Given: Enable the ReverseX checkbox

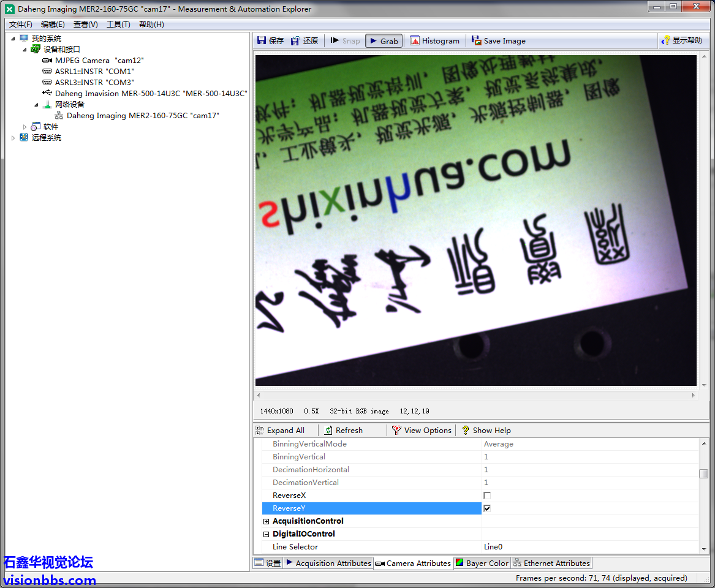Looking at the screenshot, I should (487, 496).
